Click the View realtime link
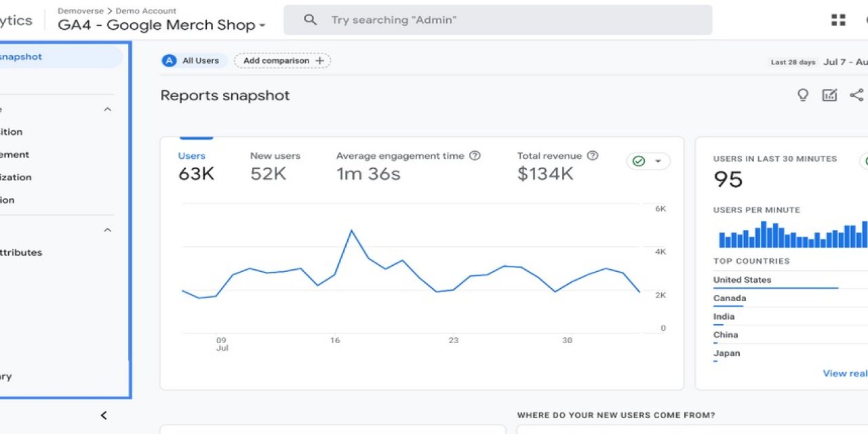This screenshot has width=868, height=434. pos(845,373)
